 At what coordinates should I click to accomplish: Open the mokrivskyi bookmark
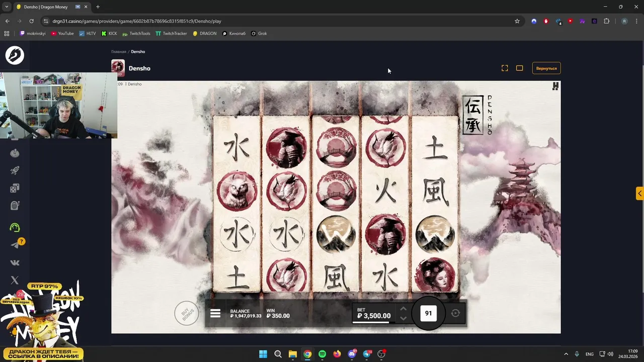(33, 34)
